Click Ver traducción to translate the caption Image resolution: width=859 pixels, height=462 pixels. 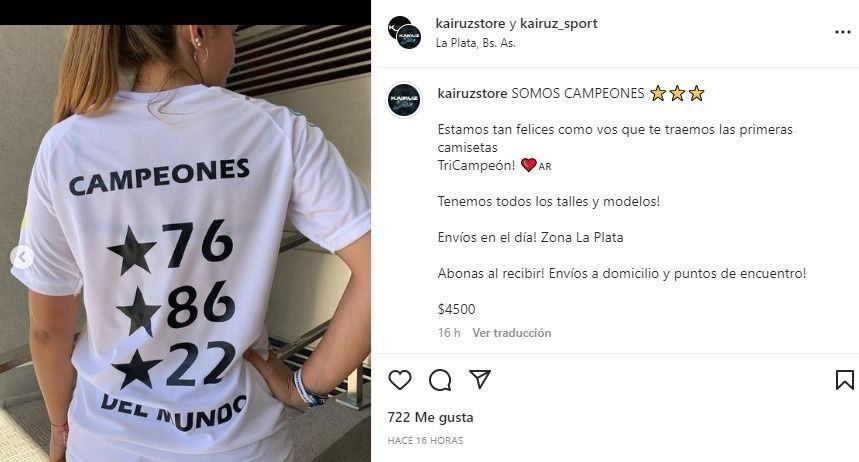(512, 333)
